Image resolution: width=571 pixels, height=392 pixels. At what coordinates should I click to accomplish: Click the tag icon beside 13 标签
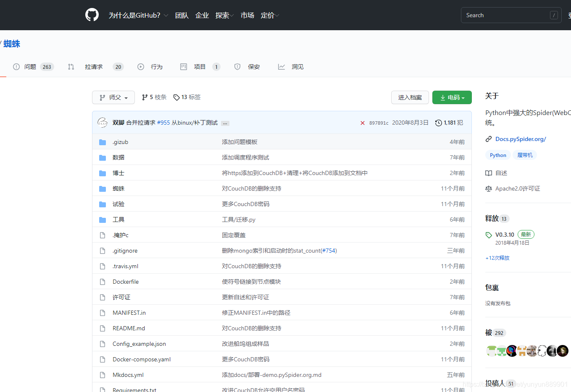tap(176, 97)
